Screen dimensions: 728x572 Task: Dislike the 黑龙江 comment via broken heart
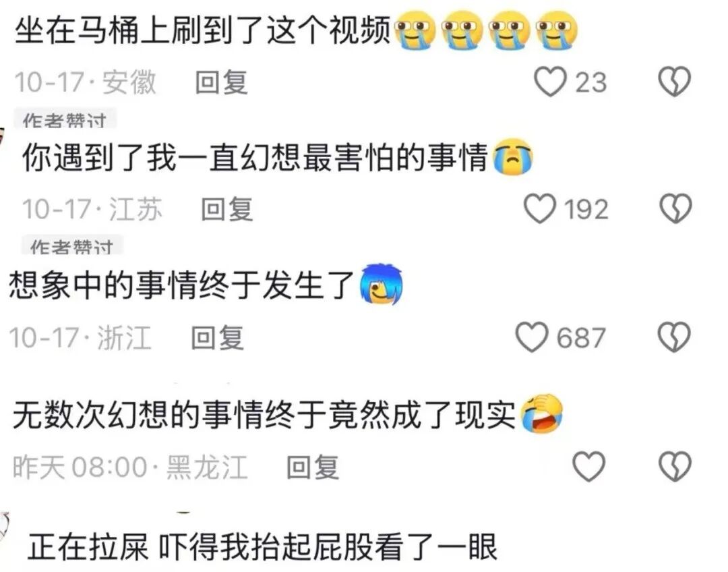(675, 465)
